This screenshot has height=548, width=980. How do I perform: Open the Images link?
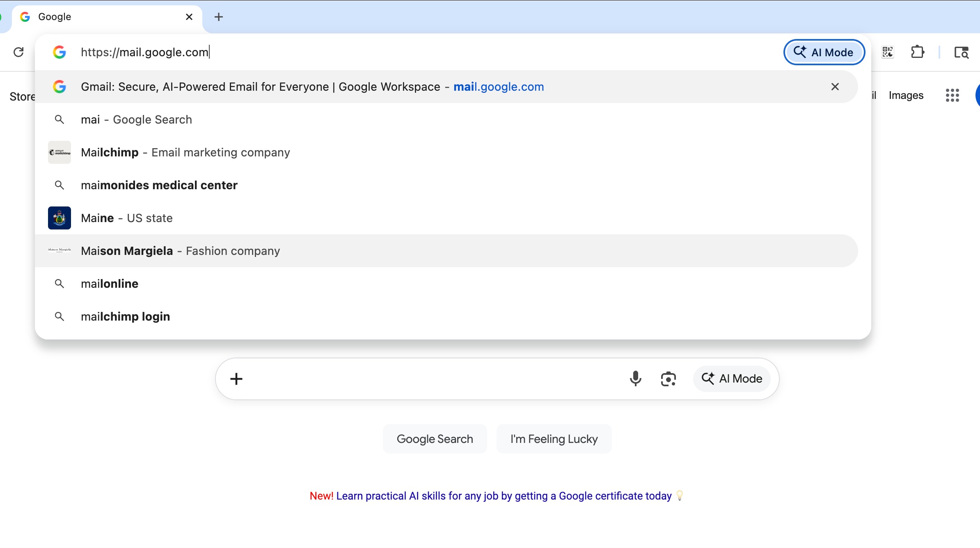(906, 95)
